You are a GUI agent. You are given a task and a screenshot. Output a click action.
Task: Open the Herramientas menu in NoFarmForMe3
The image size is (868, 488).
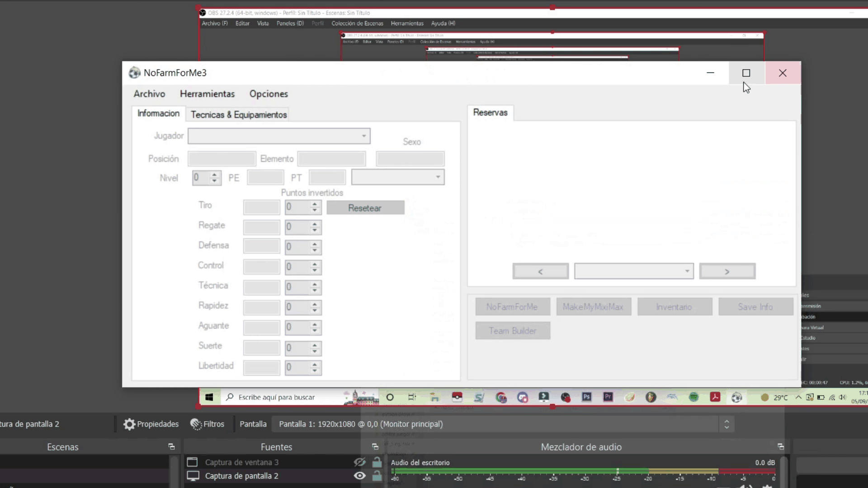point(207,94)
